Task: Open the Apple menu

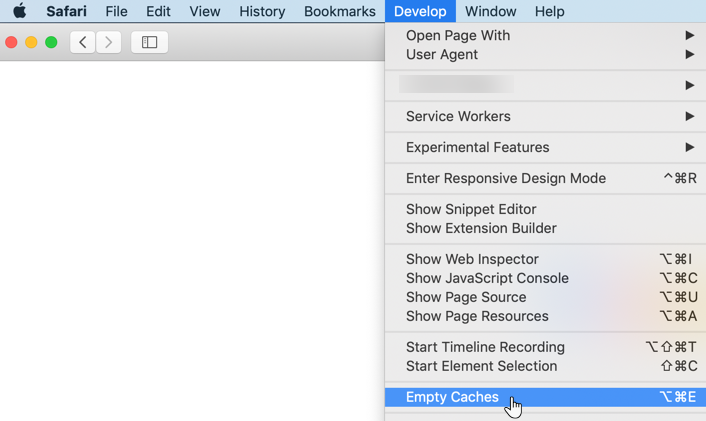Action: coord(19,11)
